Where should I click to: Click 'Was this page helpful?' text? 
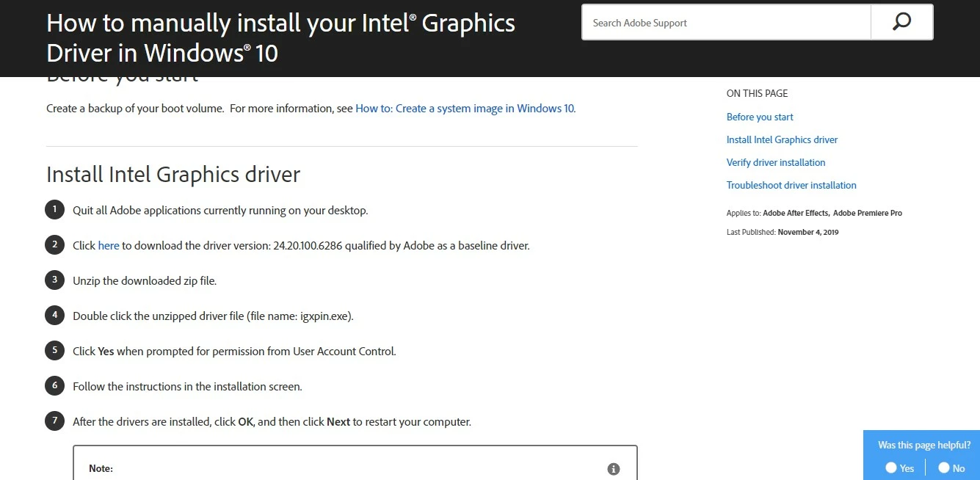click(924, 445)
